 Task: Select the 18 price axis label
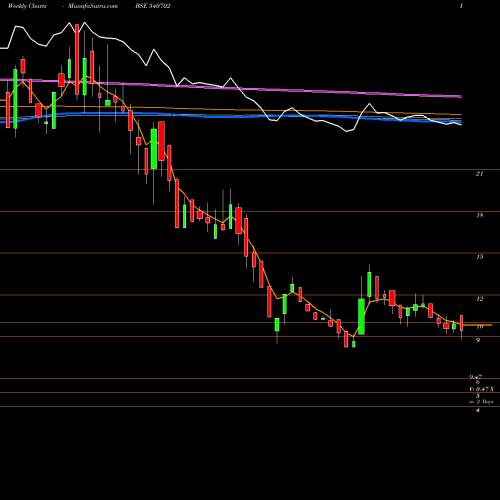(479, 215)
